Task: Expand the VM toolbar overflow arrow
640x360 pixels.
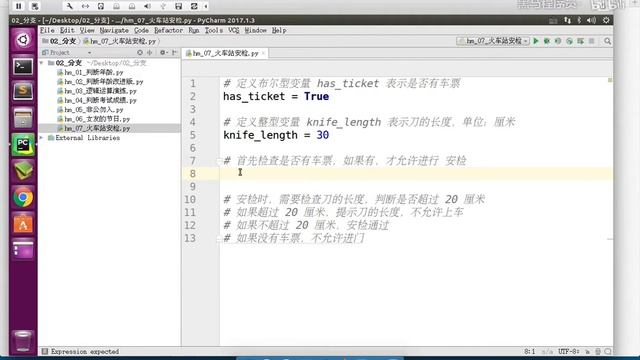Action: click(206, 6)
